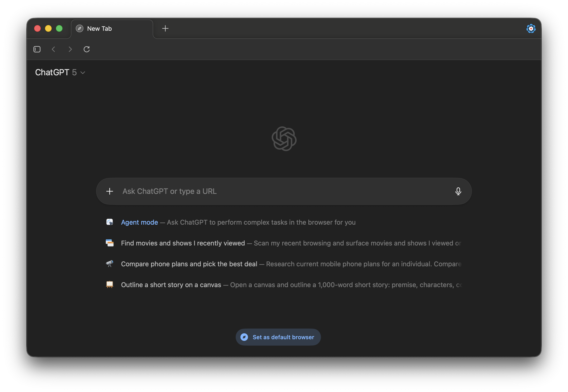Click the compass icon on the New Tab tab
The width and height of the screenshot is (568, 392).
point(79,29)
